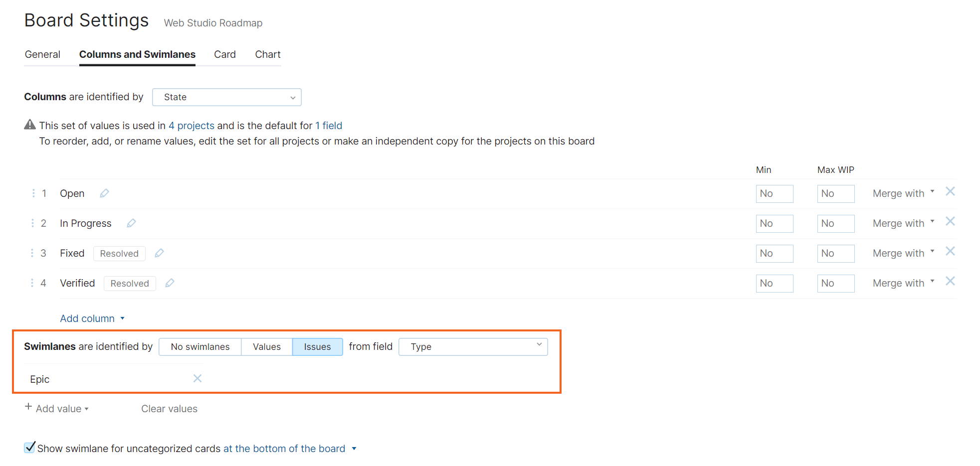Viewport: 980px width, 466px height.
Task: Click the pencil edit icon next to Open
Action: tap(104, 193)
